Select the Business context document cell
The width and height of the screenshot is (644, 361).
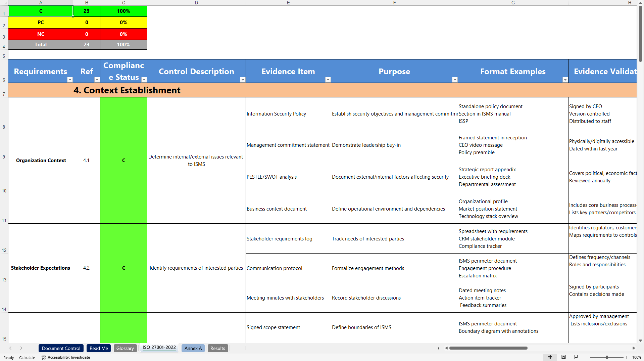(288, 209)
